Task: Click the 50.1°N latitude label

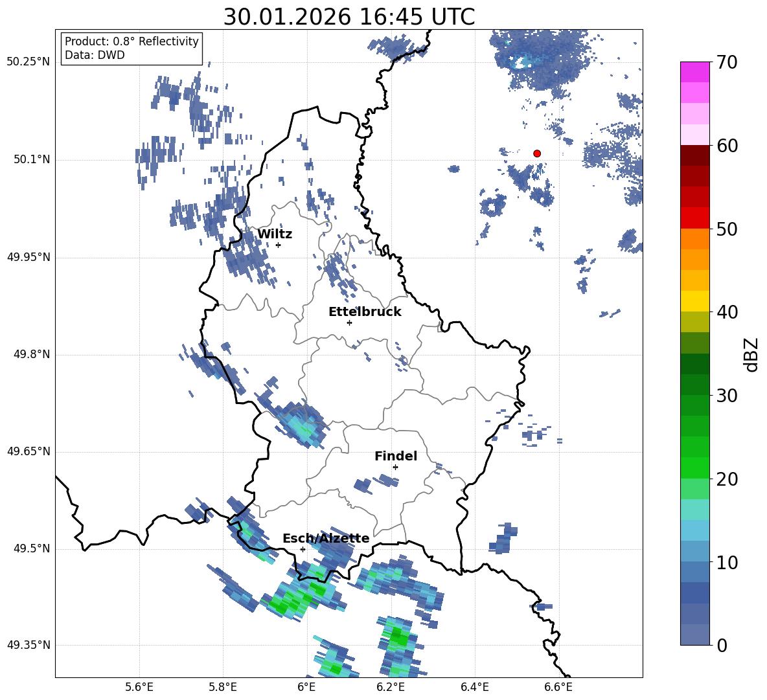Action: pos(31,159)
